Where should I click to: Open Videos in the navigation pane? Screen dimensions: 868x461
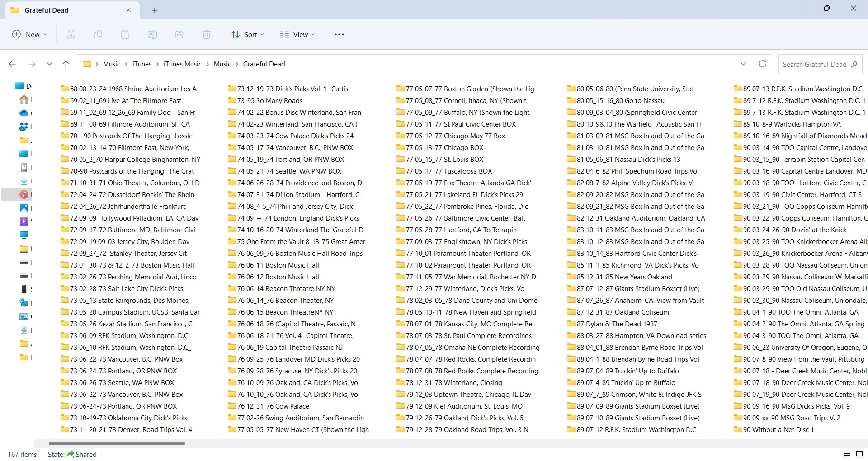[24, 221]
